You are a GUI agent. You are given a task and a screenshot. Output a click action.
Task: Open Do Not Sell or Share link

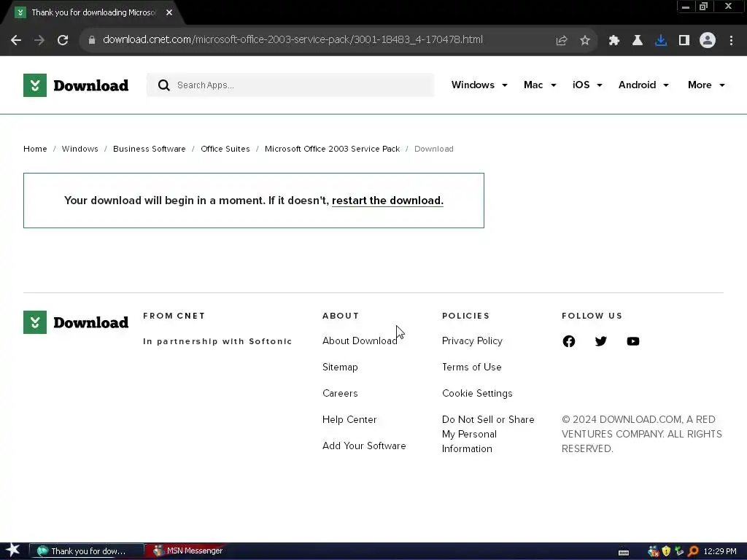(488, 434)
